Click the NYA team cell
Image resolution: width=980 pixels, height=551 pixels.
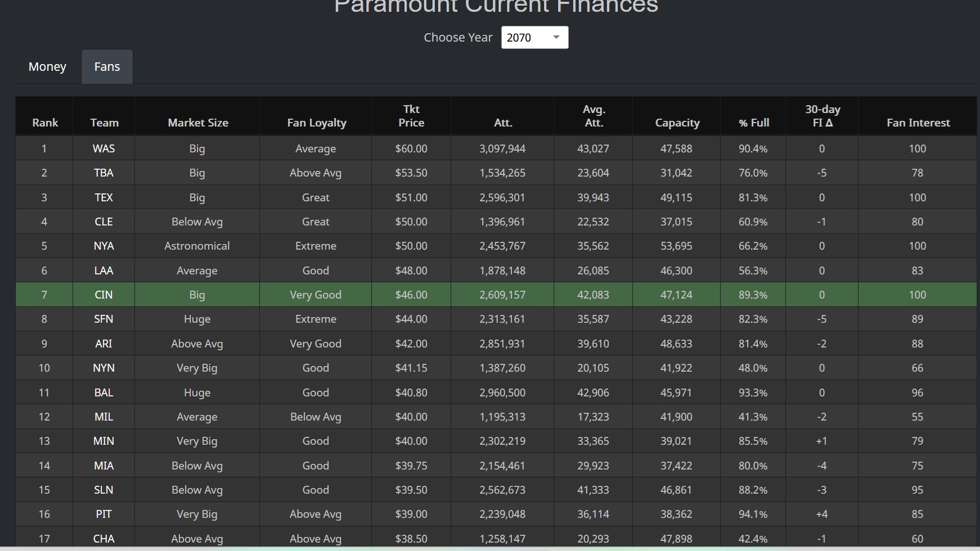[104, 246]
